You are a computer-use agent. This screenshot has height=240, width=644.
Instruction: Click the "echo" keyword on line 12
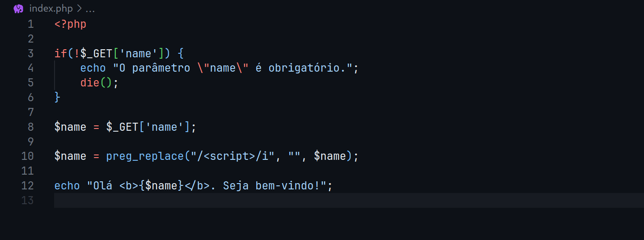(67, 186)
